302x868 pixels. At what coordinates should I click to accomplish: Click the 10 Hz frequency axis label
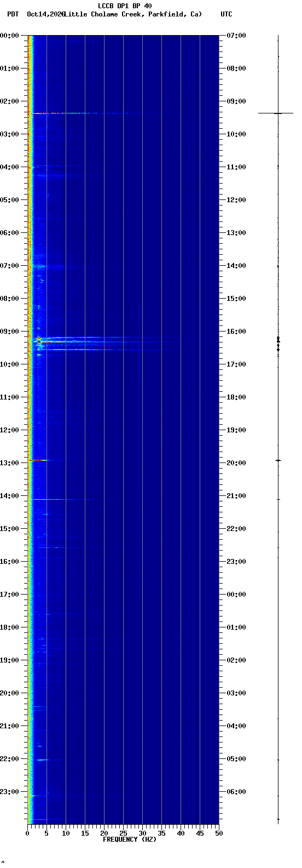[66, 833]
